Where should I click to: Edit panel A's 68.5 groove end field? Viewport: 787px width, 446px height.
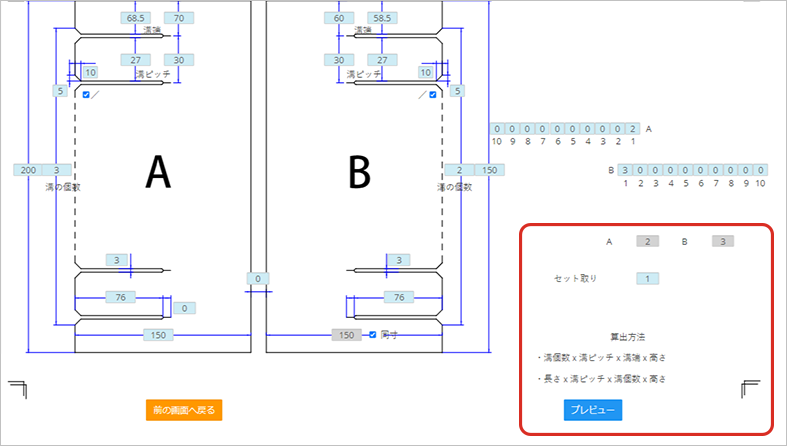coord(136,18)
